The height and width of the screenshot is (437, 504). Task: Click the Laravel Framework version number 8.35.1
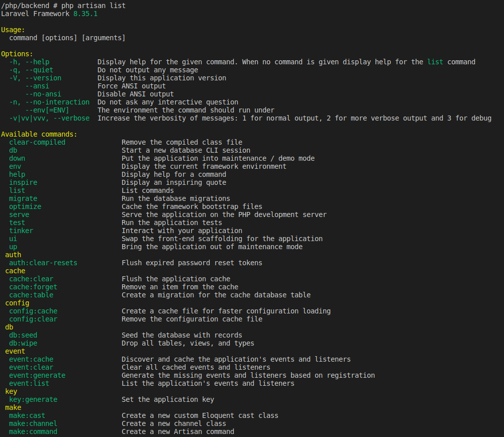pos(85,14)
